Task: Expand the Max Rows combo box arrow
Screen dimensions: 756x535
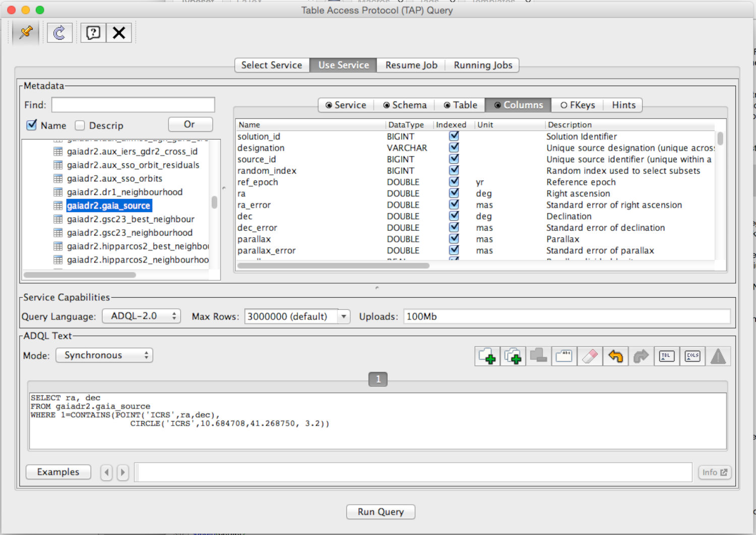Action: click(344, 316)
